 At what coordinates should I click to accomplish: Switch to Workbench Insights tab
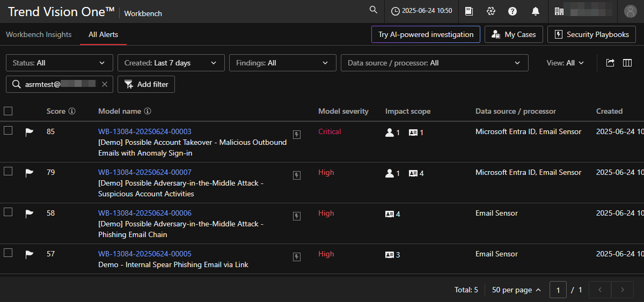[39, 34]
